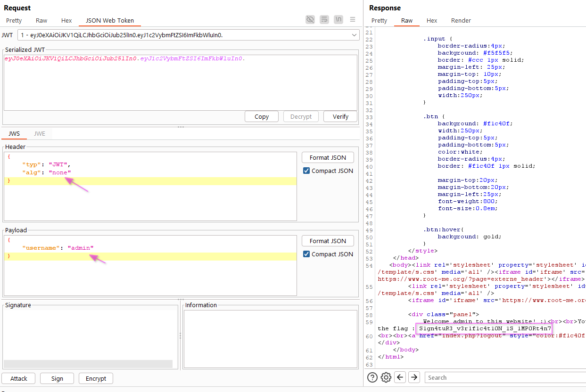The width and height of the screenshot is (586, 392).
Task: Click the Signature horizontal scrollbar
Action: coord(88,364)
